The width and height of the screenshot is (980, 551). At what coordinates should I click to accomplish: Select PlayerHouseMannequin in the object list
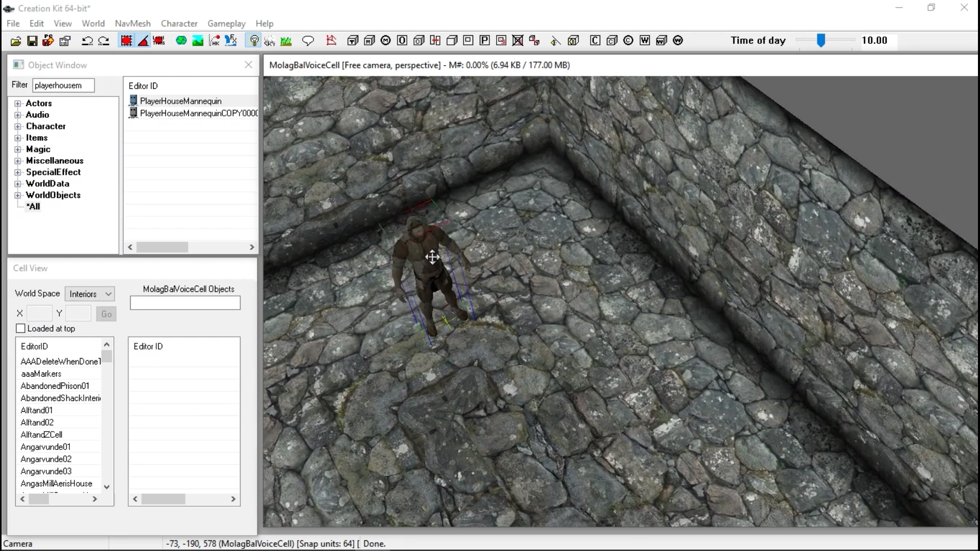181,101
